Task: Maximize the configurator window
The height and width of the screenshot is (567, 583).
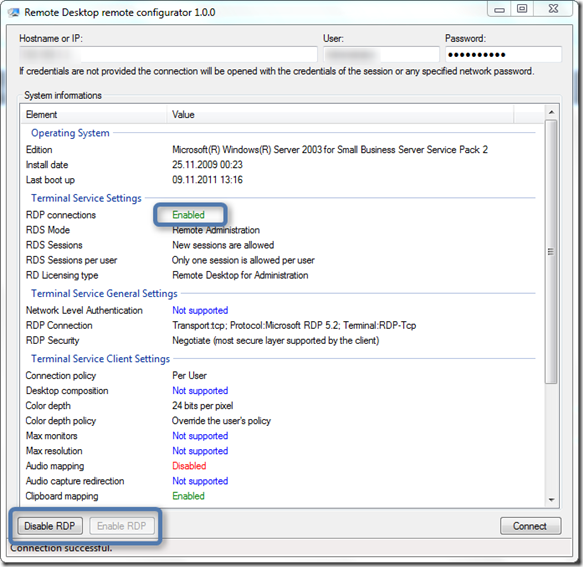Action: (522, 9)
